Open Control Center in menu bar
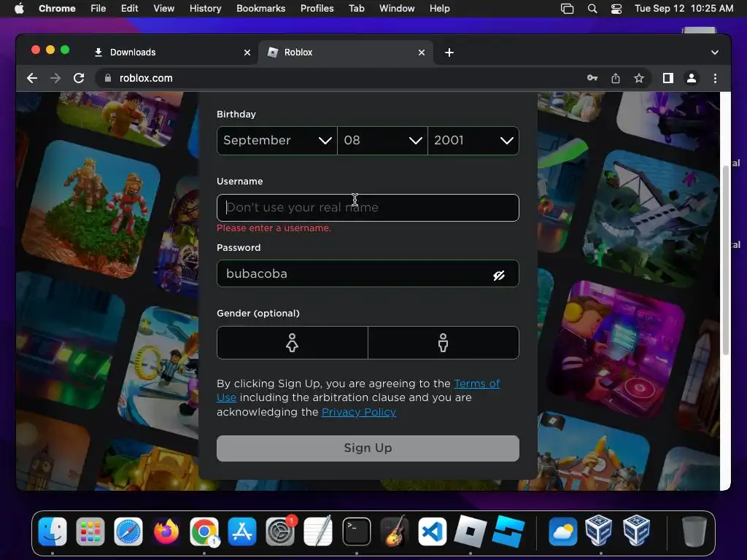The width and height of the screenshot is (747, 560). 616,9
